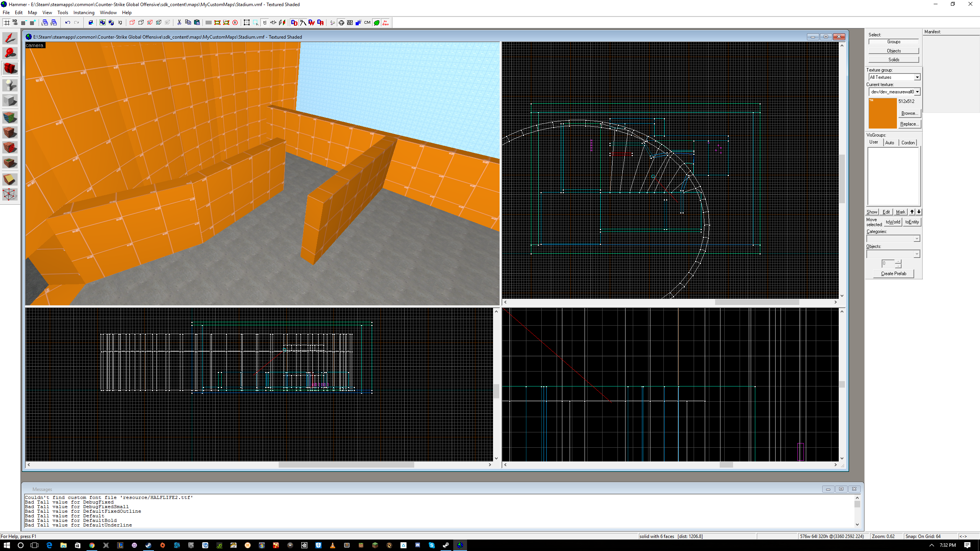
Task: Toggle the no draw button
Action: click(x=385, y=23)
